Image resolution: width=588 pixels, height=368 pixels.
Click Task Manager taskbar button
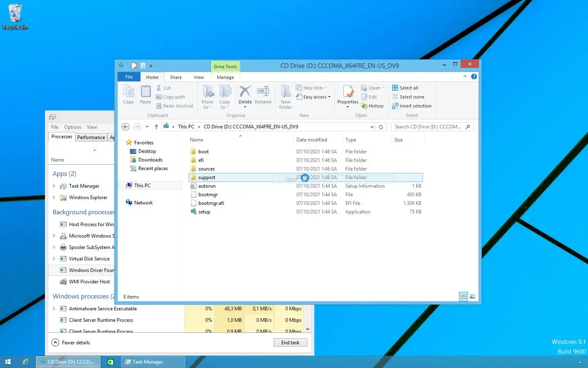(153, 362)
